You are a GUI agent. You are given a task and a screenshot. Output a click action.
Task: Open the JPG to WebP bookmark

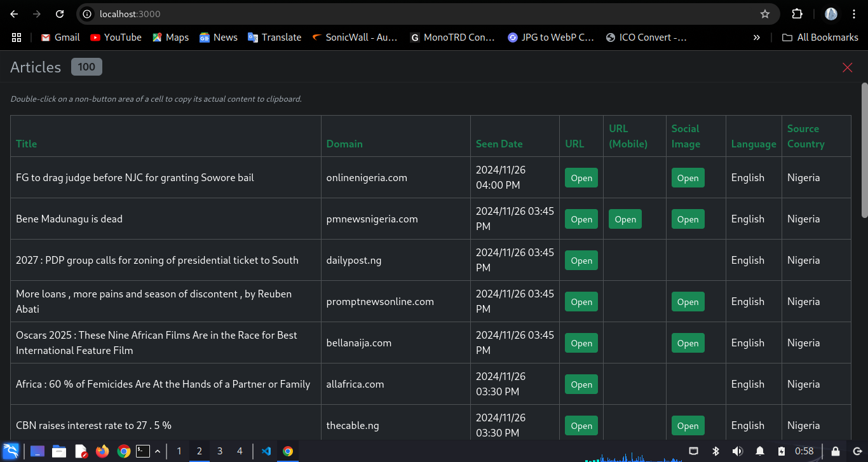click(x=551, y=37)
